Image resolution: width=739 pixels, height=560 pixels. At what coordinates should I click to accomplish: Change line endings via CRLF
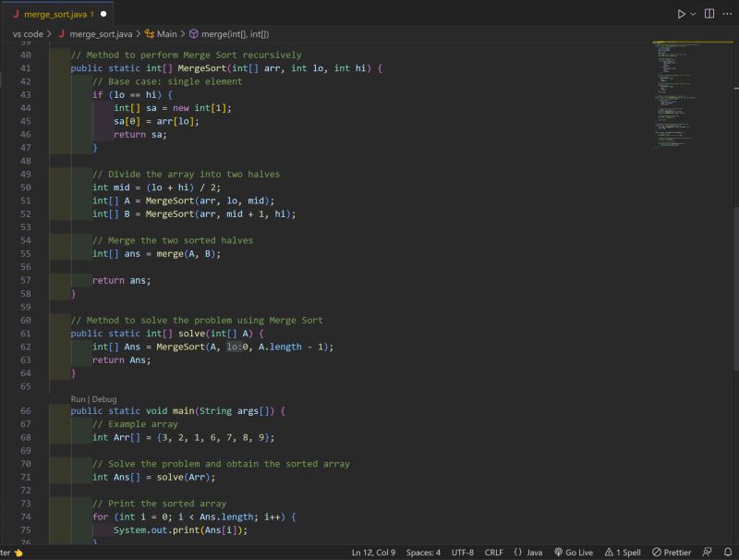click(x=493, y=553)
